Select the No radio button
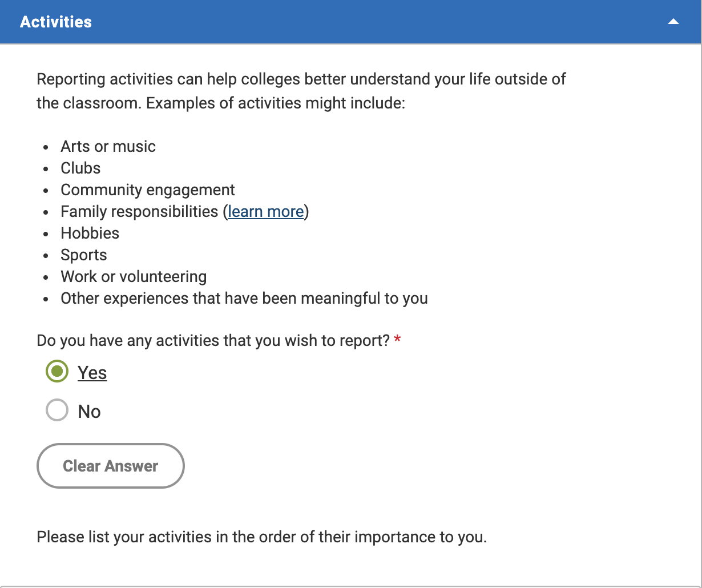The height and width of the screenshot is (588, 702). 57,411
